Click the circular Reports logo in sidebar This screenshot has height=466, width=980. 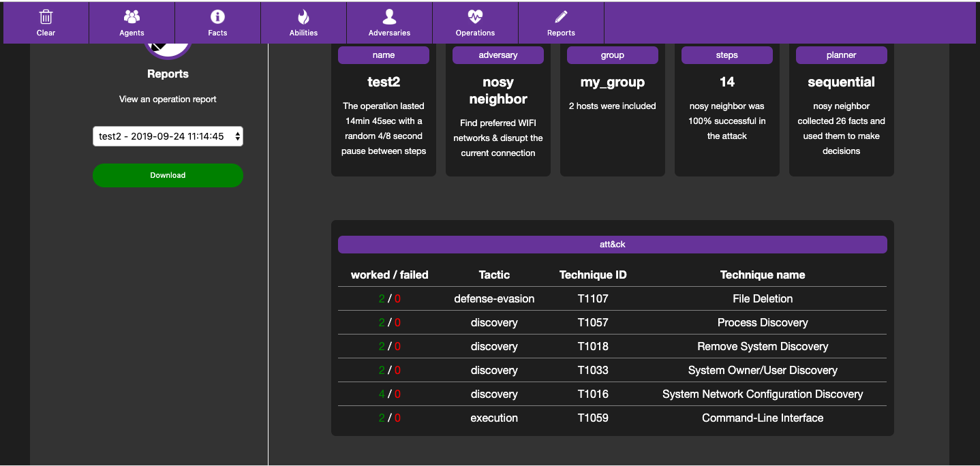pyautogui.click(x=168, y=49)
